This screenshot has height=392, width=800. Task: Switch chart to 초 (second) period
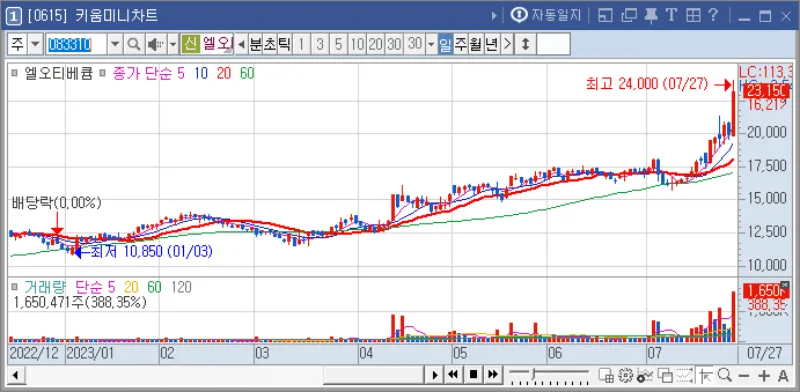pos(269,44)
